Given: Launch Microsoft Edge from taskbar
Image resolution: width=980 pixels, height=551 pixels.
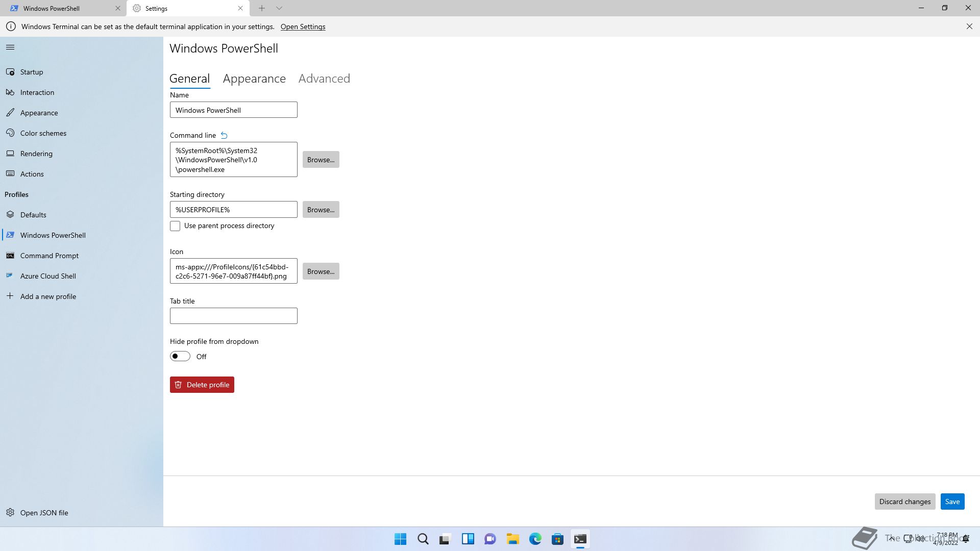Looking at the screenshot, I should click(x=535, y=539).
